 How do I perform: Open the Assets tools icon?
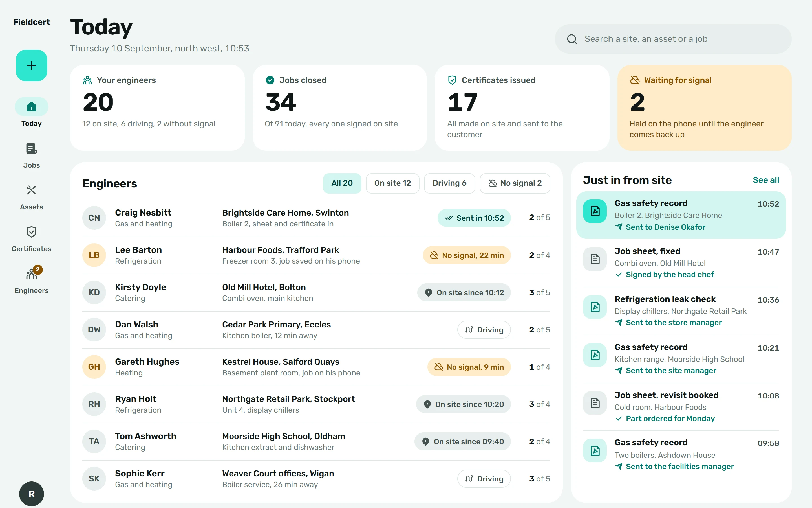[x=32, y=190]
